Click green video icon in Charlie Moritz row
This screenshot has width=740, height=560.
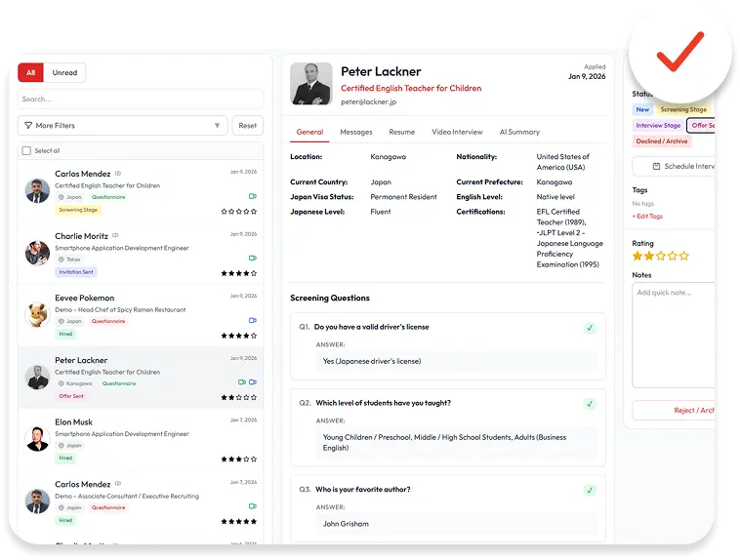pos(253,259)
